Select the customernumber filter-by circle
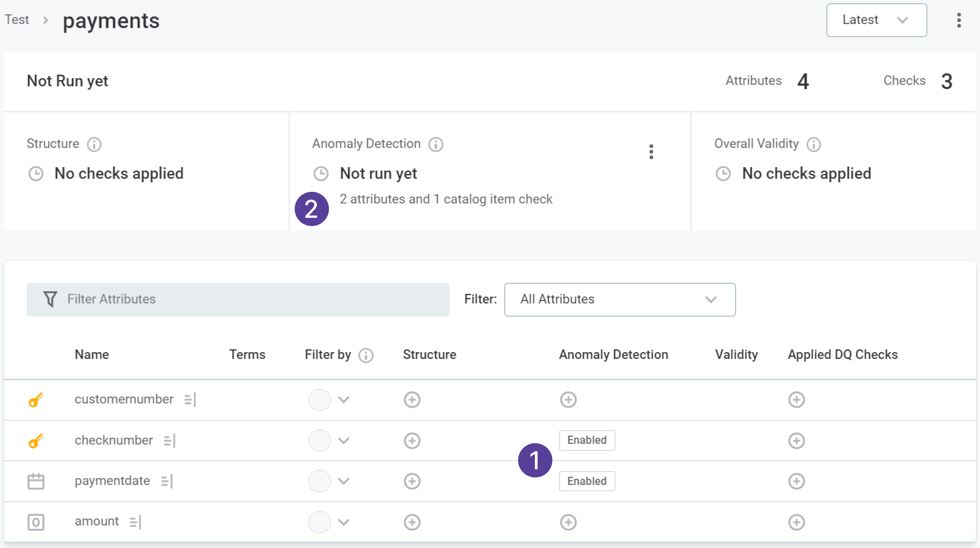The image size is (980, 548). tap(319, 400)
